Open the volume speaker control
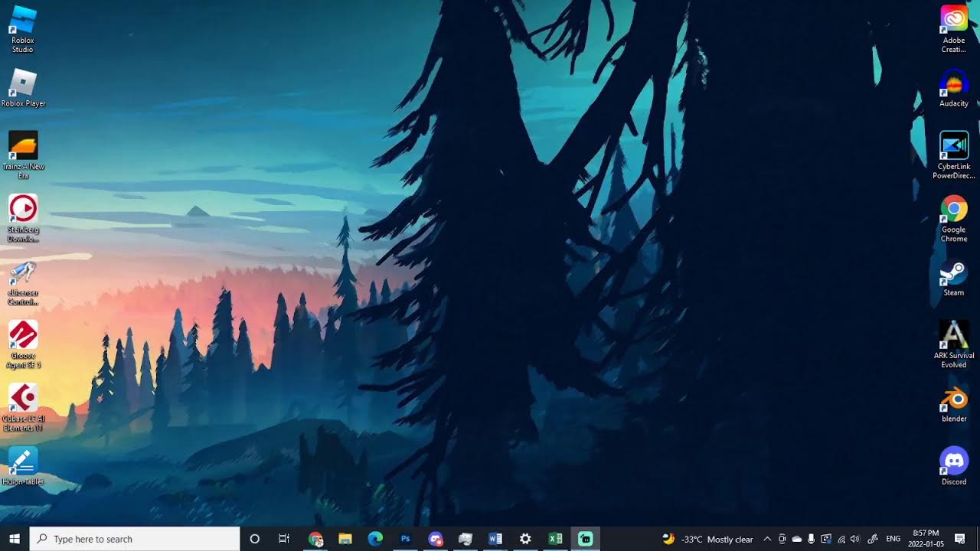 855,539
